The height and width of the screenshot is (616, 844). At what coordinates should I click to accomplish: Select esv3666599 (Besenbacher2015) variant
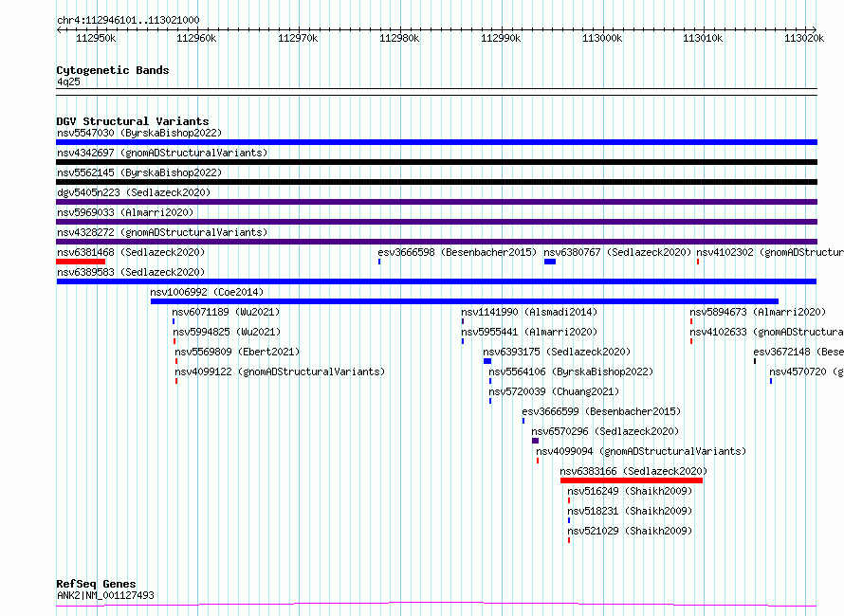[601, 411]
